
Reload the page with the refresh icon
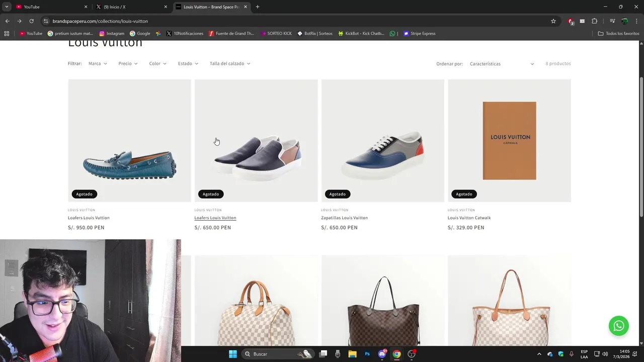[x=31, y=21]
